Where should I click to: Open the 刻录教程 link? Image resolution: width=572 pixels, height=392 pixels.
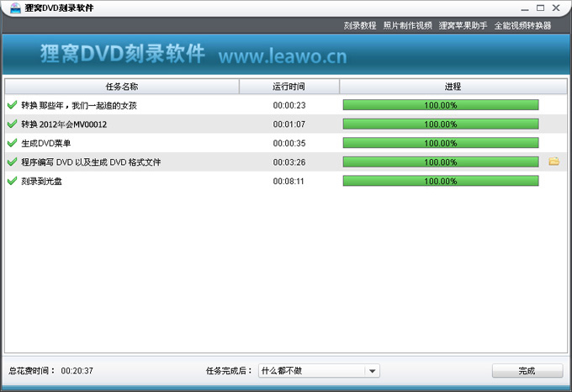point(360,25)
